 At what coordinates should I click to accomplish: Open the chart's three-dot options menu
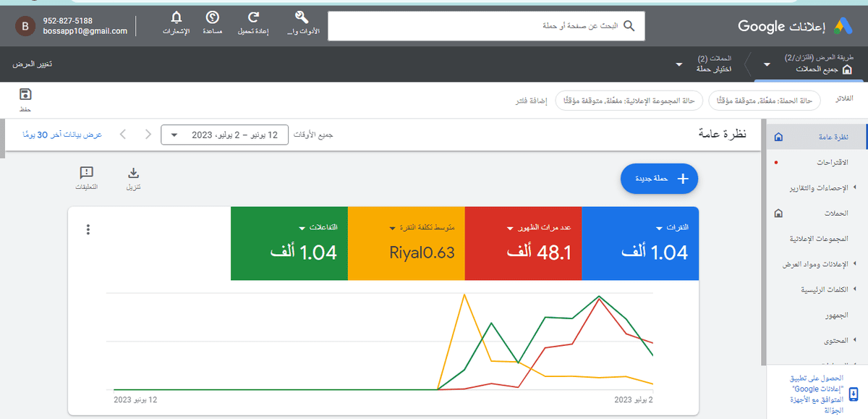tap(88, 229)
